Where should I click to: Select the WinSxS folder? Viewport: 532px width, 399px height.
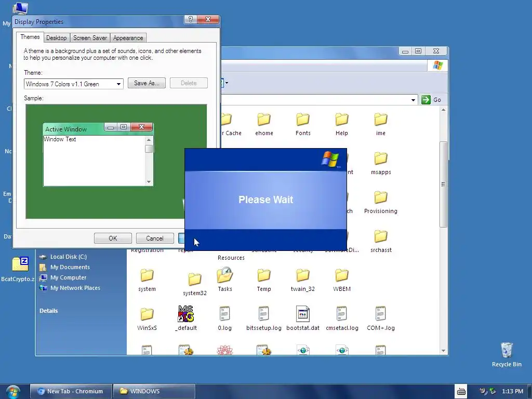147,320
